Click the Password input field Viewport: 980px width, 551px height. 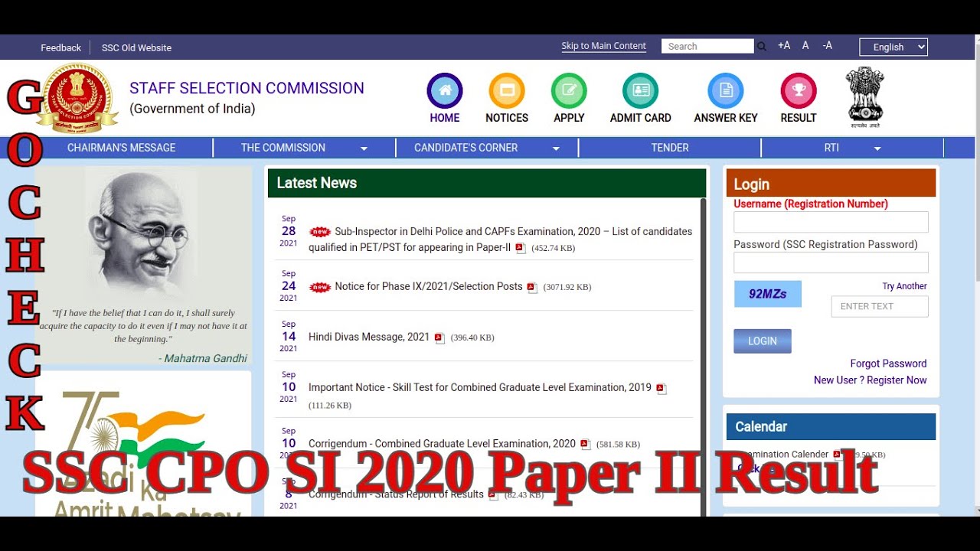[831, 262]
